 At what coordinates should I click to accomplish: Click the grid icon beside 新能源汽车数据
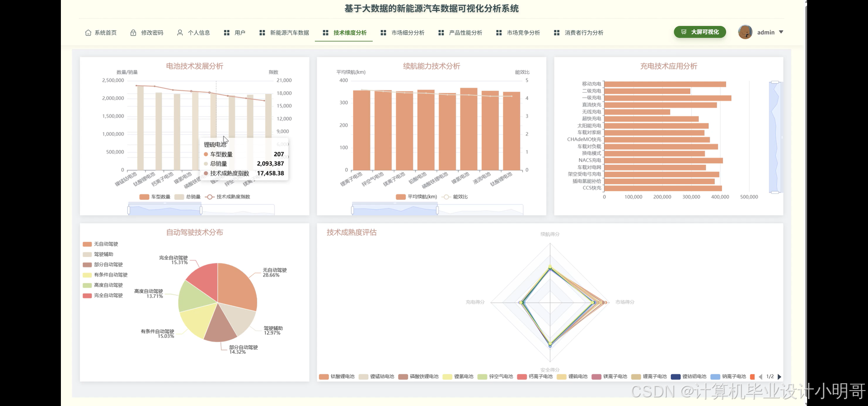pos(262,33)
